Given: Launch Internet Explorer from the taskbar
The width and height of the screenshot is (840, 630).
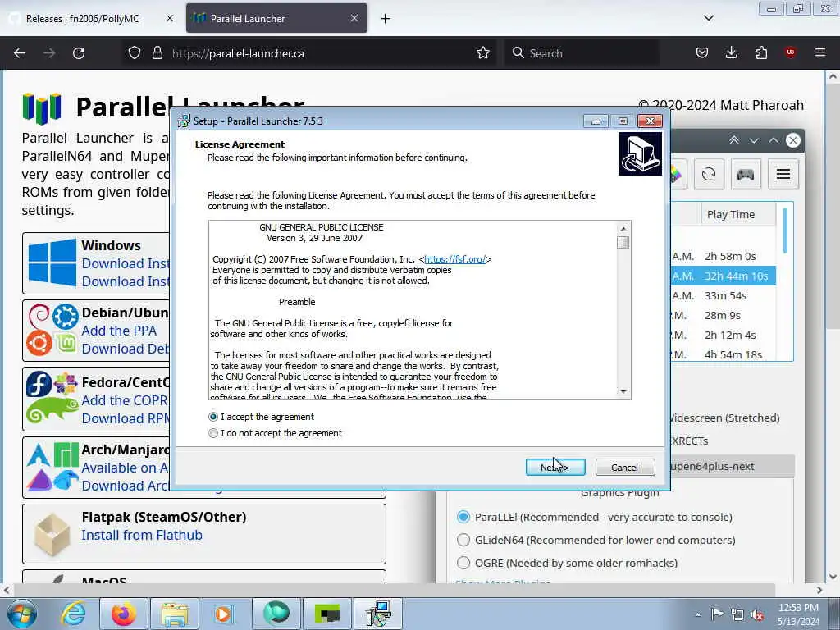Looking at the screenshot, I should 73,614.
